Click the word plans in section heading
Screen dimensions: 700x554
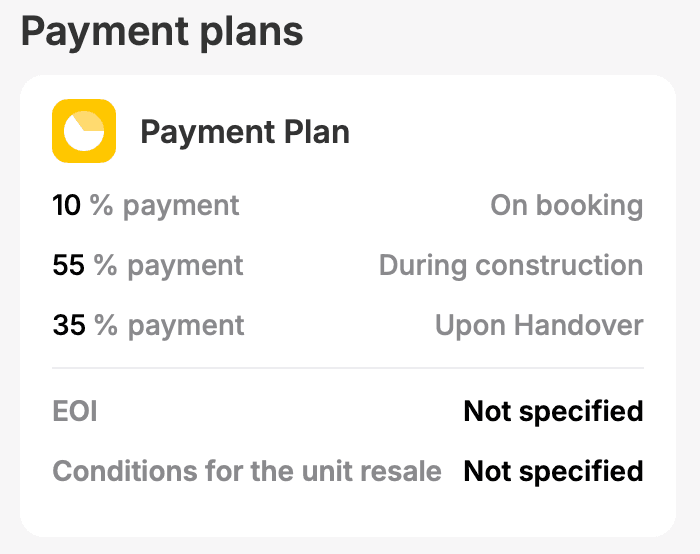pos(251,34)
